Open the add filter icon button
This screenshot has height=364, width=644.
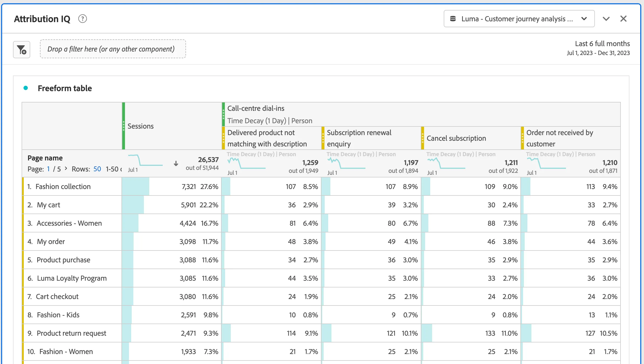pos(22,50)
